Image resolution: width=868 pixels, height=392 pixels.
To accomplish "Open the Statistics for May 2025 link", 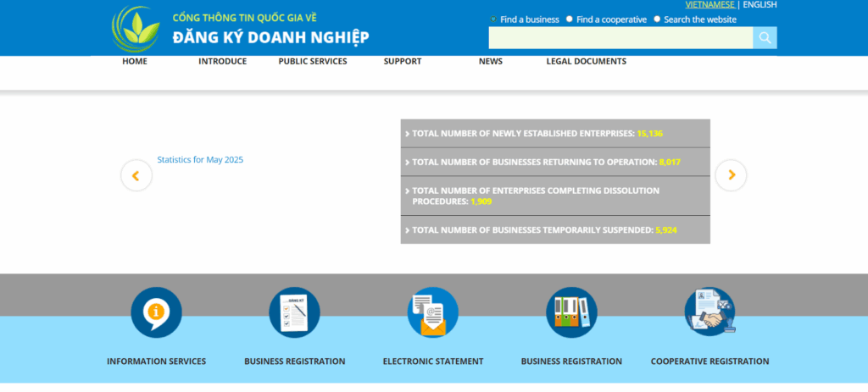I will tap(200, 160).
